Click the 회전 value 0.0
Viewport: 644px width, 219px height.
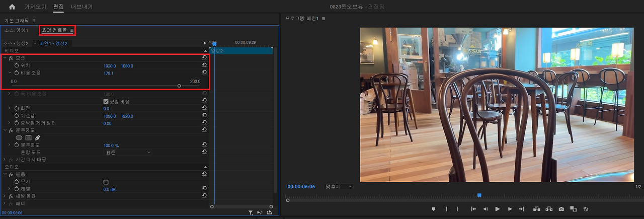coord(106,108)
